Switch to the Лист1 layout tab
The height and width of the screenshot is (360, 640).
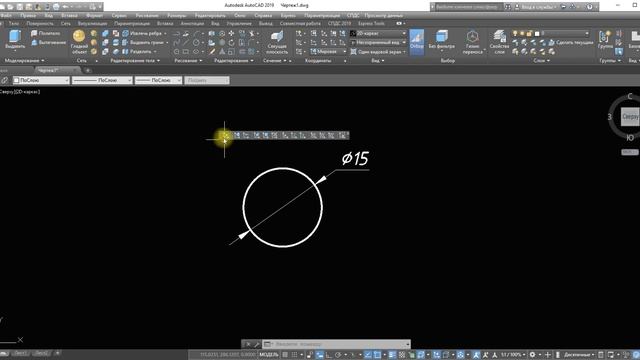(x=20, y=353)
